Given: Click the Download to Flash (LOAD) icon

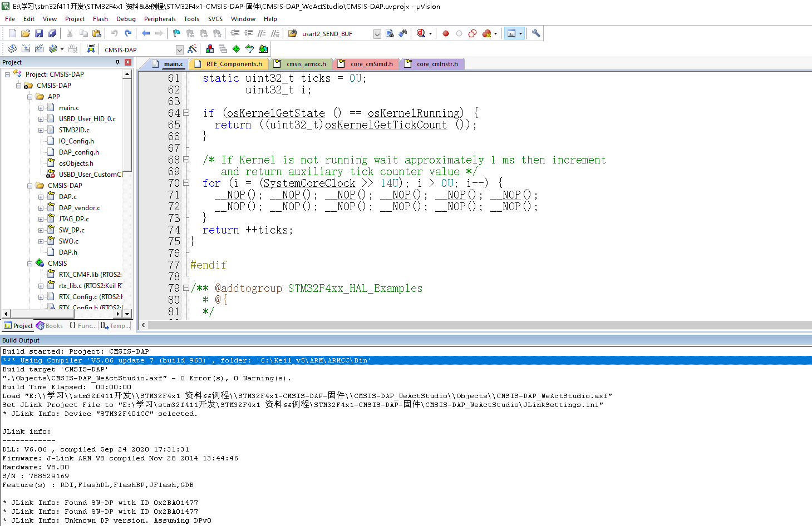Looking at the screenshot, I should [90, 49].
